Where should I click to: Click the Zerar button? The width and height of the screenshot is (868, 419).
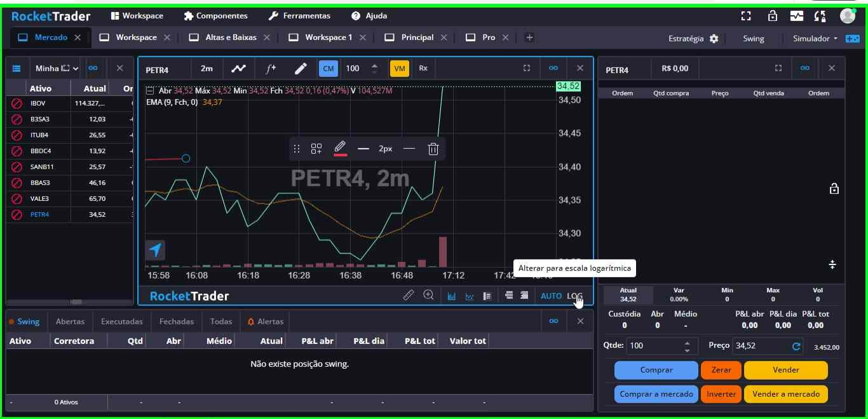721,369
